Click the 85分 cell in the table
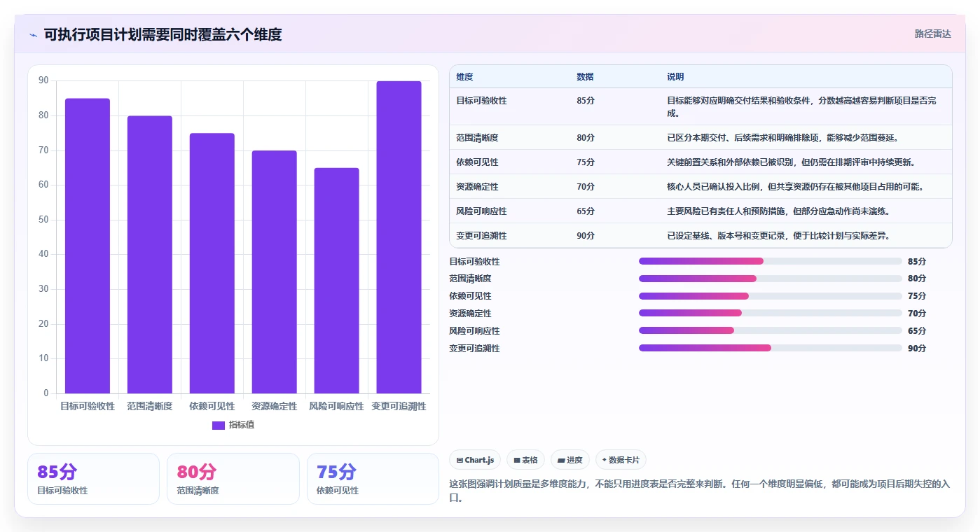The height and width of the screenshot is (532, 980). (x=586, y=101)
